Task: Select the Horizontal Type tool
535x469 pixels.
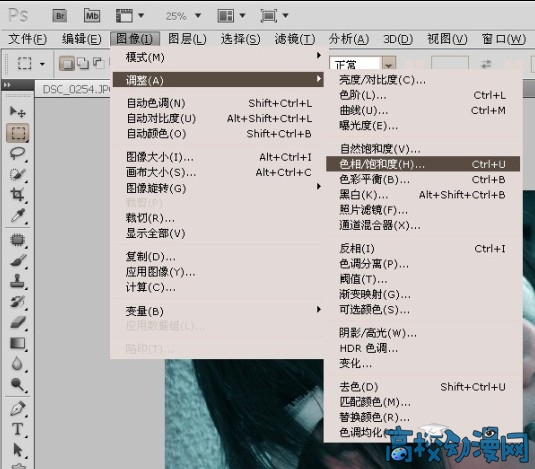Action: (17, 429)
